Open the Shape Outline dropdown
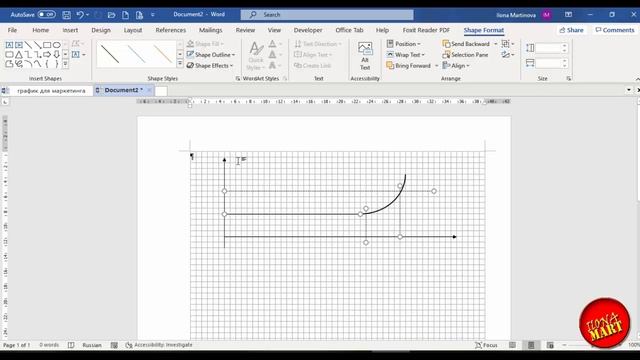This screenshot has height=360, width=640. pyautogui.click(x=211, y=55)
